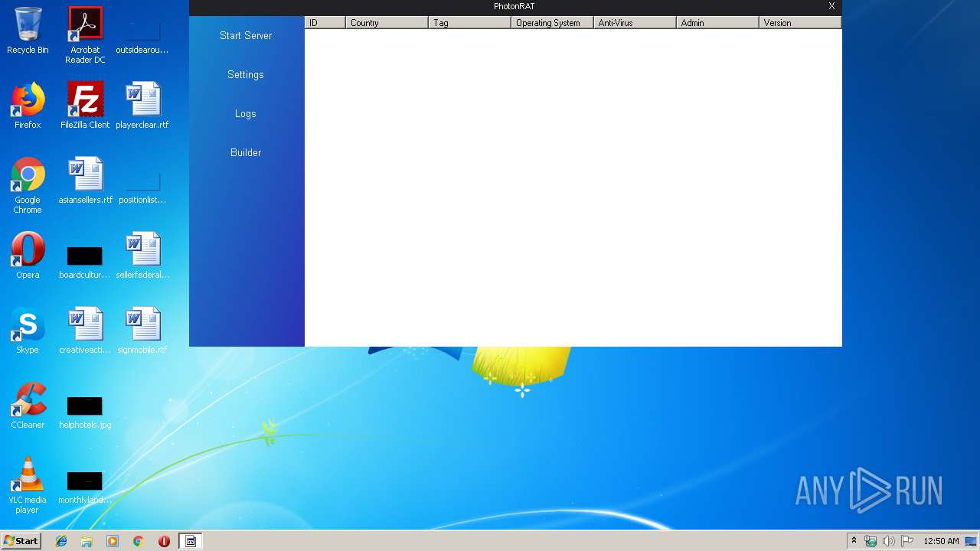Select signmobile.rtf desktop file
Viewport: 980px width, 551px height.
click(x=142, y=331)
